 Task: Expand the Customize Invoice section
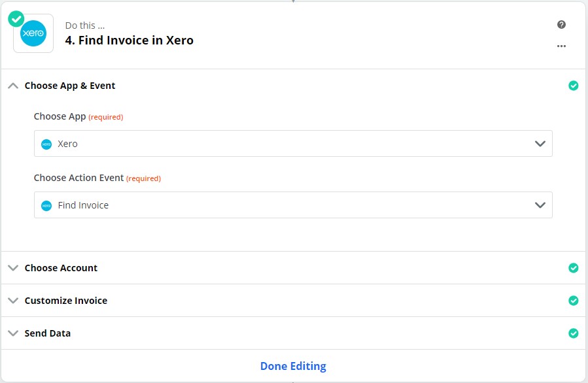click(x=13, y=301)
